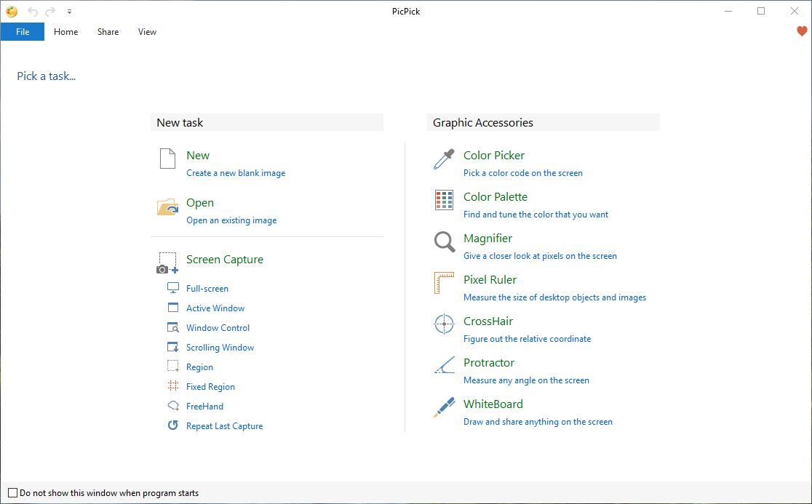Start the WhiteBoard pen icon
This screenshot has height=504, width=812.
(444, 407)
